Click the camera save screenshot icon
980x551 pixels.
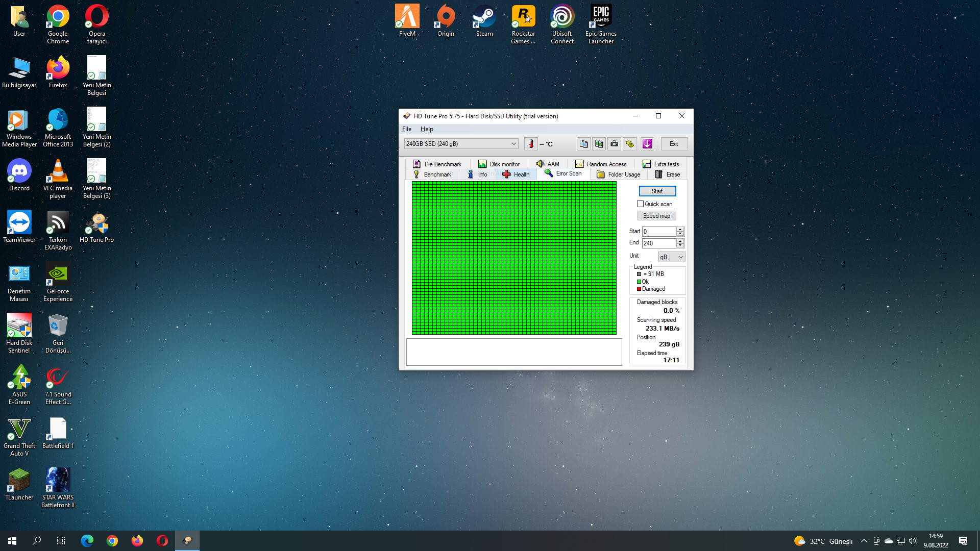[x=614, y=144]
